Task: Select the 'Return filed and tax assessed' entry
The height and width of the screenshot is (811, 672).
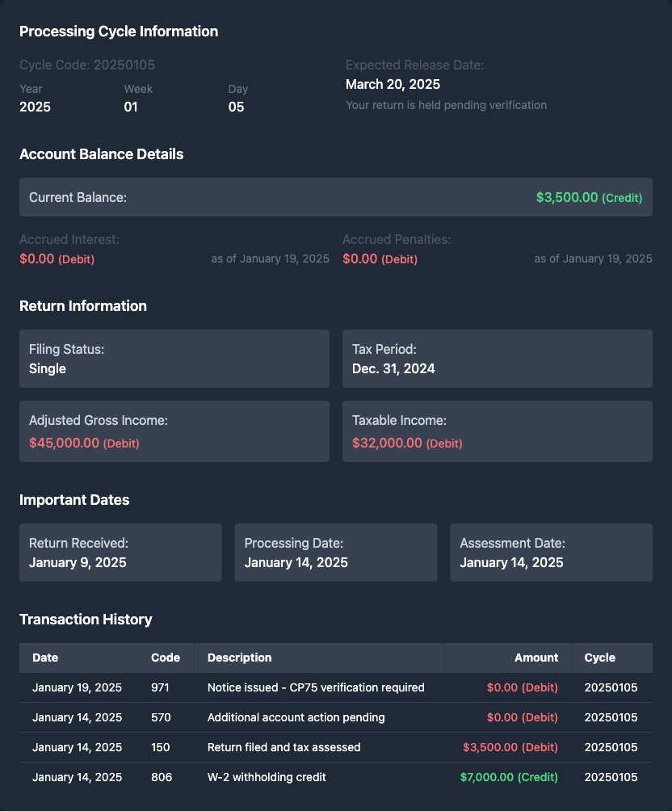Action: tap(283, 747)
